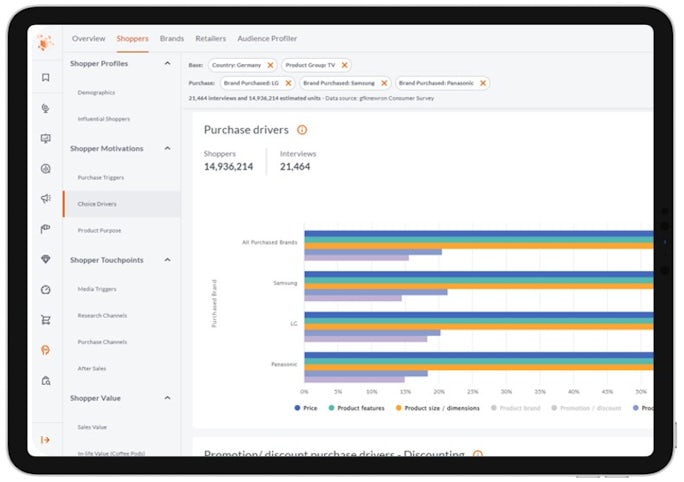Collapse the Shopper Touchpoints section
684x482 pixels.
[166, 260]
